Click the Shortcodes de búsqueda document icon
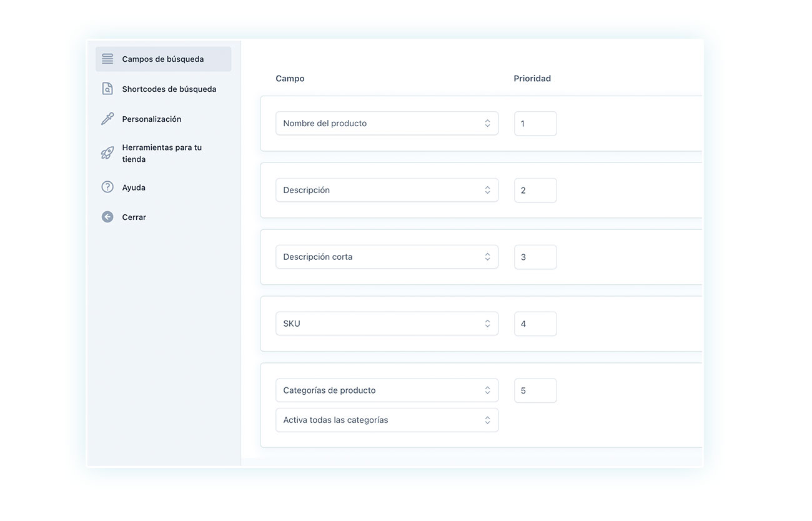Screen dimensions: 812x521 pyautogui.click(x=107, y=89)
